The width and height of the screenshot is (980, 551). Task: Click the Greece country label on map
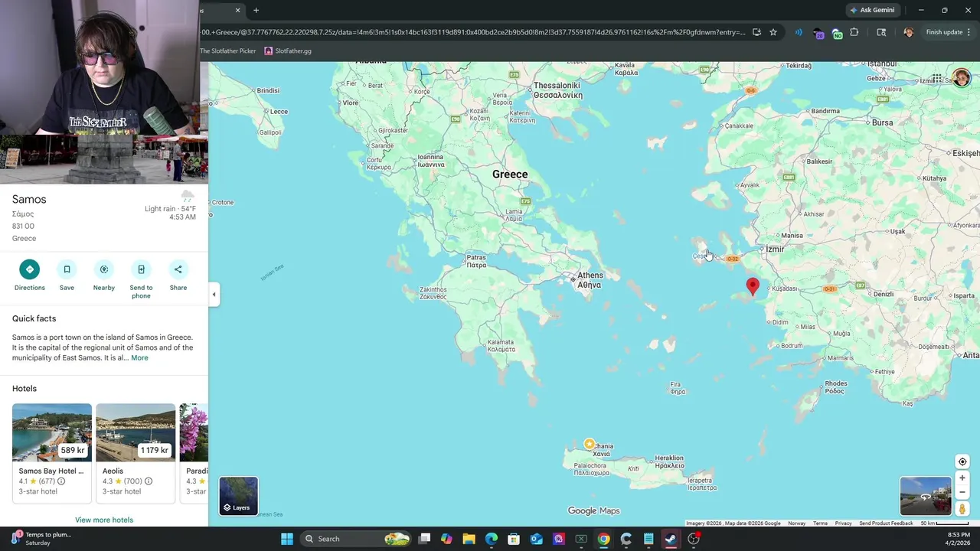pos(510,174)
